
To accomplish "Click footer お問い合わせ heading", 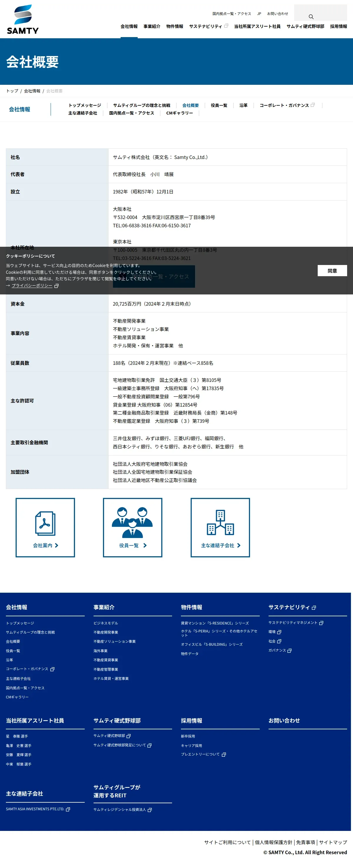I will 284,720.
